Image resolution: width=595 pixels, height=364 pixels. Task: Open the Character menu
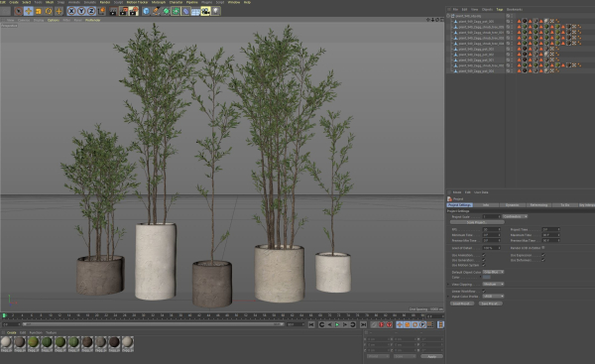(x=176, y=2)
